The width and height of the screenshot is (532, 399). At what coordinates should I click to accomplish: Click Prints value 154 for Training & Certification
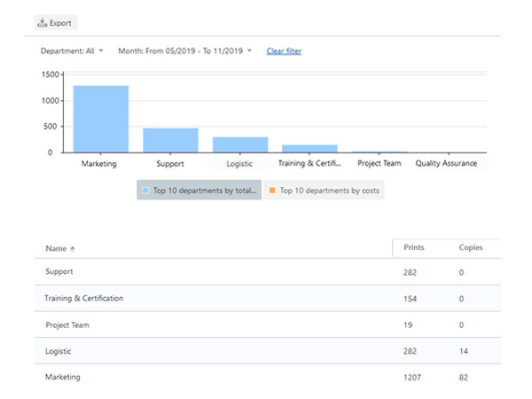pyautogui.click(x=410, y=299)
